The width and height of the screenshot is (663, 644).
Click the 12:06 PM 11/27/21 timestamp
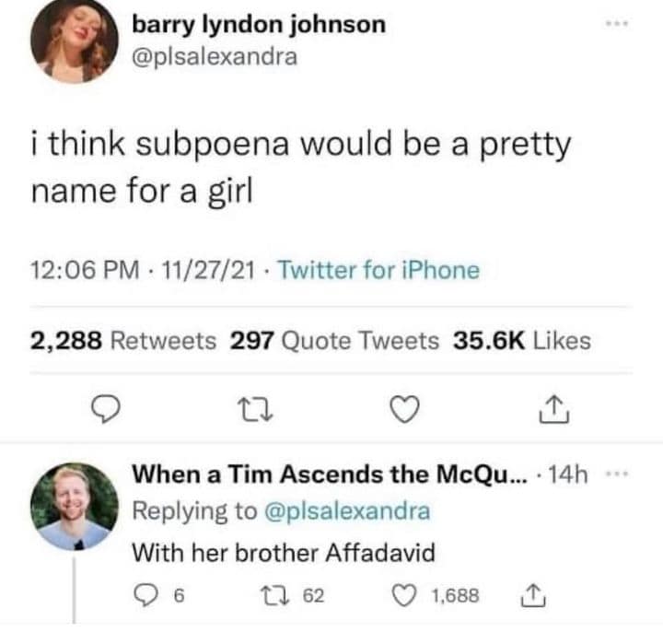(x=143, y=270)
